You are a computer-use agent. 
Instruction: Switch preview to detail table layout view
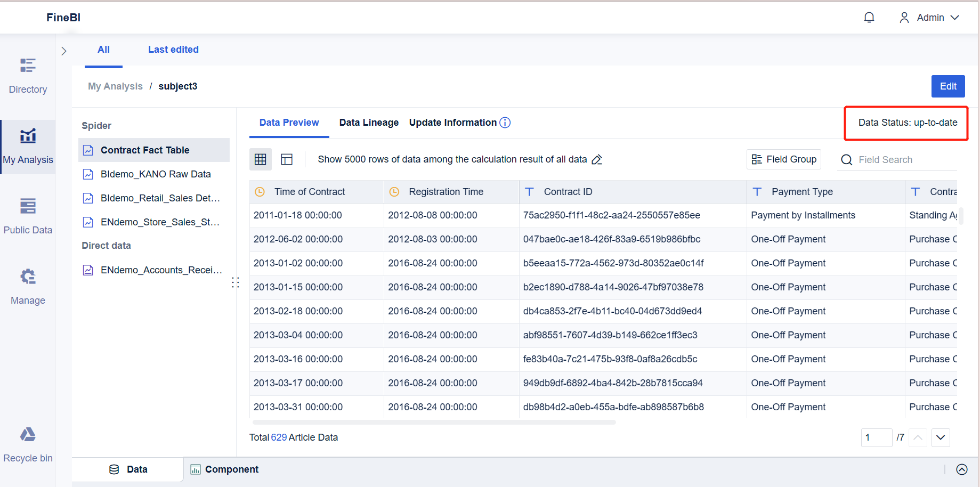point(287,159)
